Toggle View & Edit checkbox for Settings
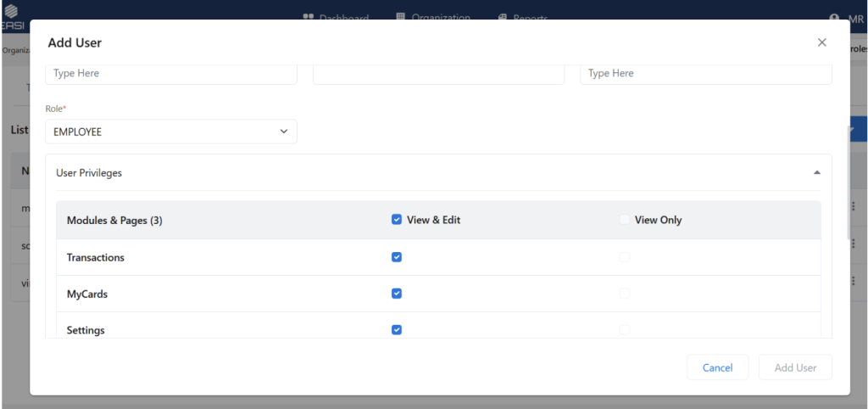The height and width of the screenshot is (409, 868). (397, 330)
